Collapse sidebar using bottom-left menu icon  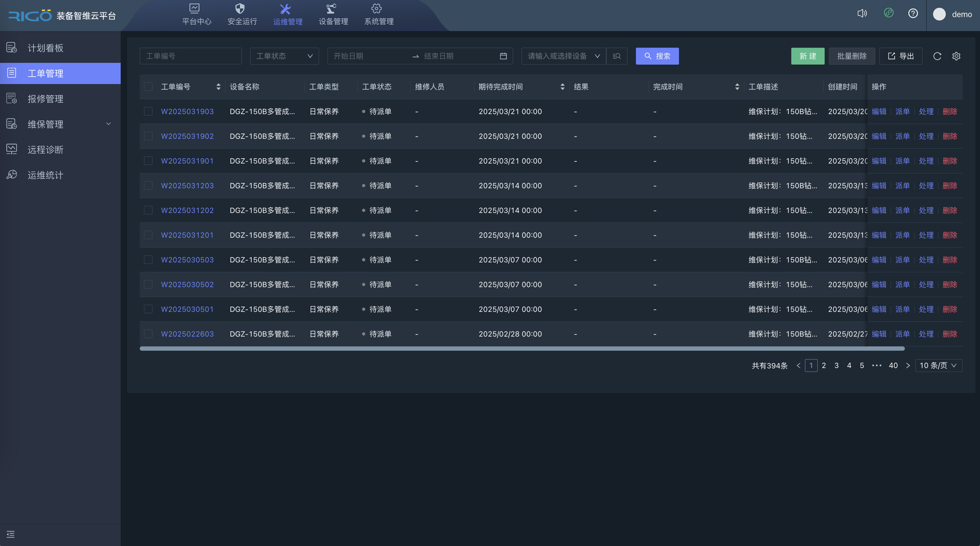(x=11, y=534)
